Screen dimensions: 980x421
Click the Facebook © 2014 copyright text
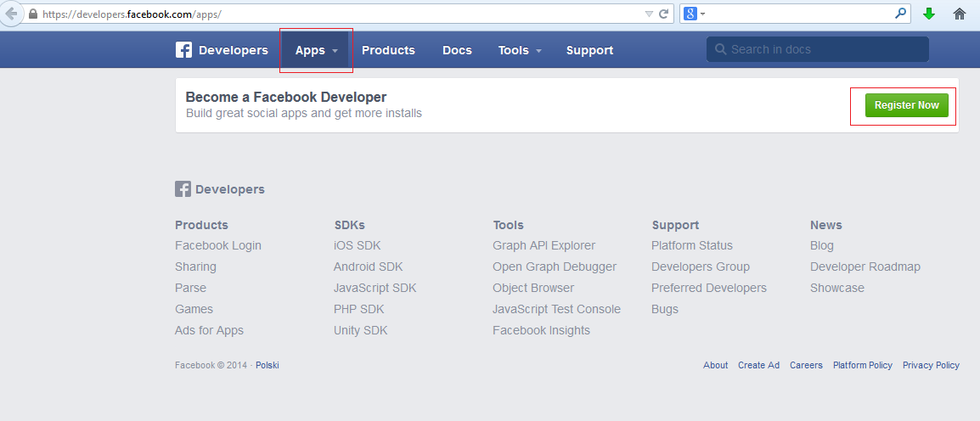tap(211, 366)
